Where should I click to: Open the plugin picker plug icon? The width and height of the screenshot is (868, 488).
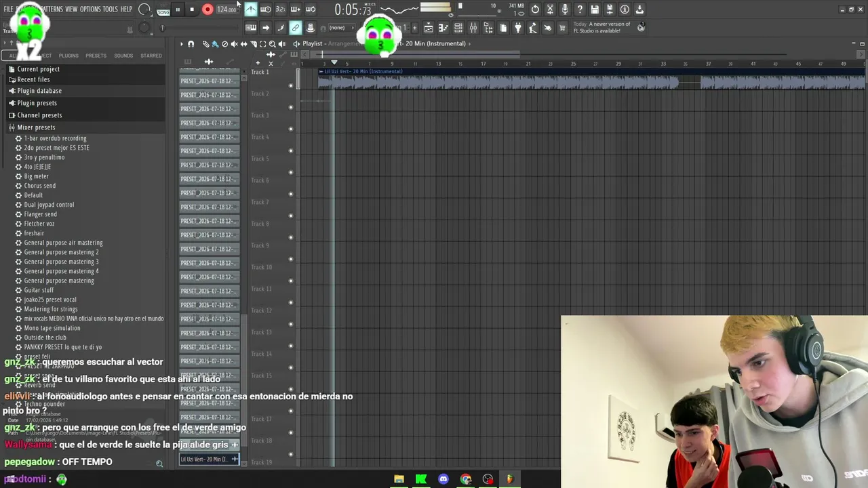518,28
